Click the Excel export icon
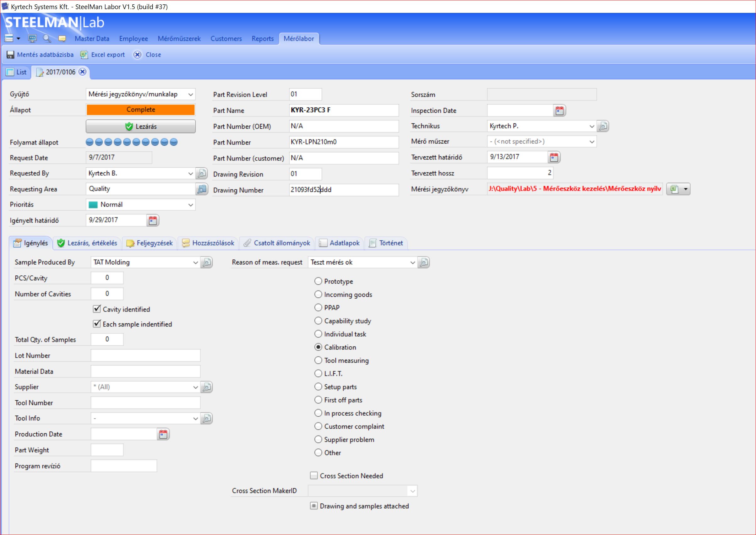Screen dimensions: 756x535 84,55
